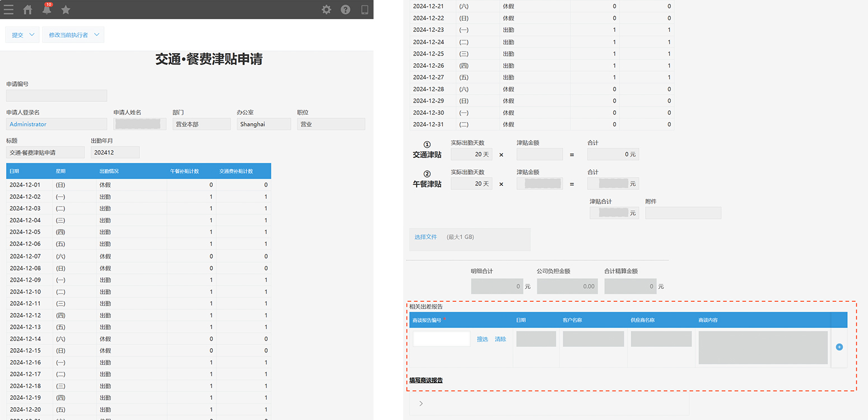Add a row with the blue plus icon
This screenshot has width=868, height=420.
[839, 347]
